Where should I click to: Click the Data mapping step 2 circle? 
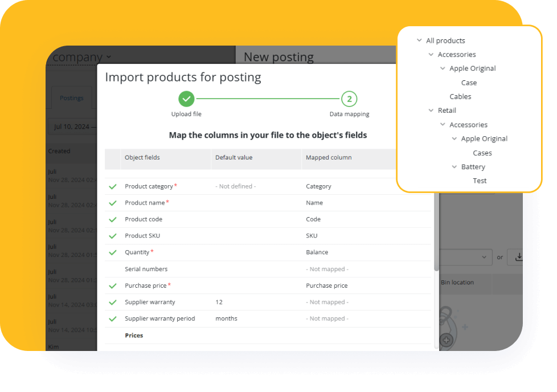[349, 99]
